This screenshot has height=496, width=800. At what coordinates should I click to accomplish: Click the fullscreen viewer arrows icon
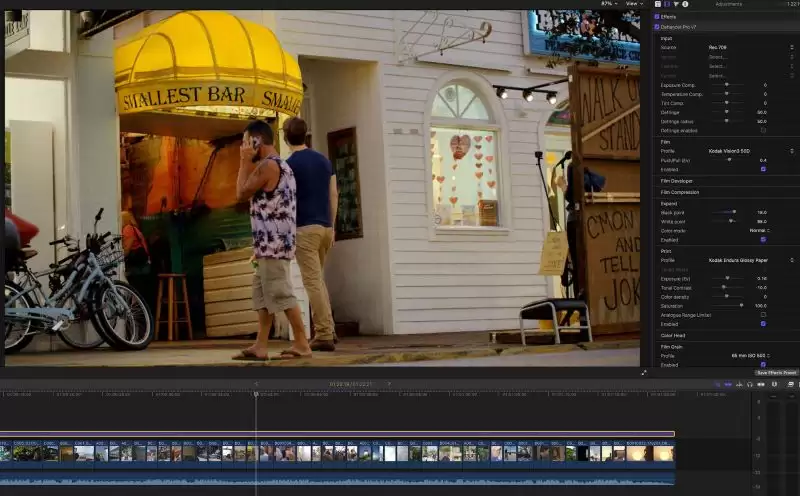[644, 372]
